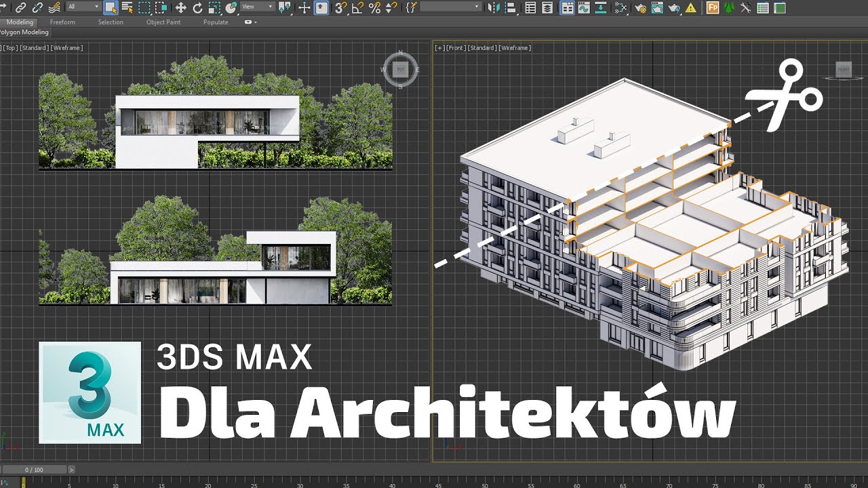Click the green trees Forest icon

pos(729,7)
